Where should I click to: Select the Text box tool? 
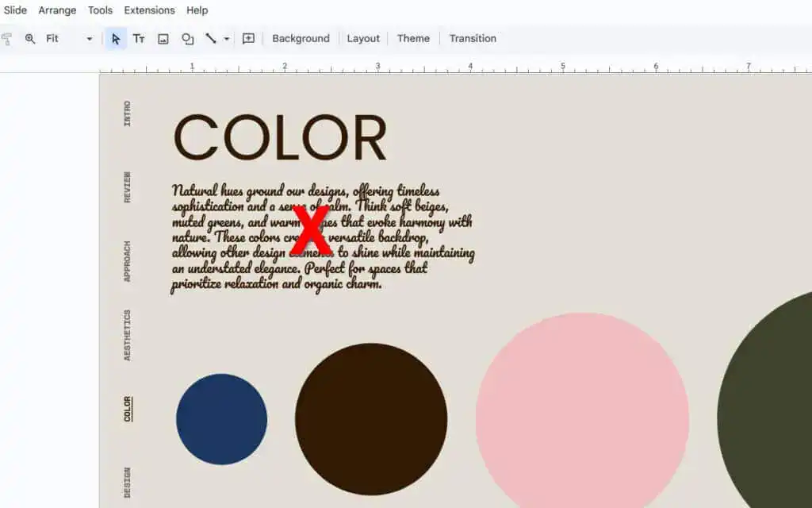tap(139, 38)
